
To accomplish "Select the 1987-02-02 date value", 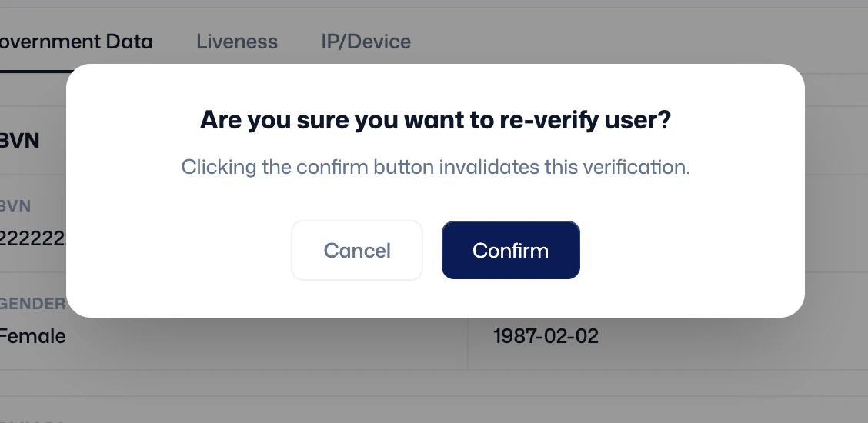I will [546, 336].
